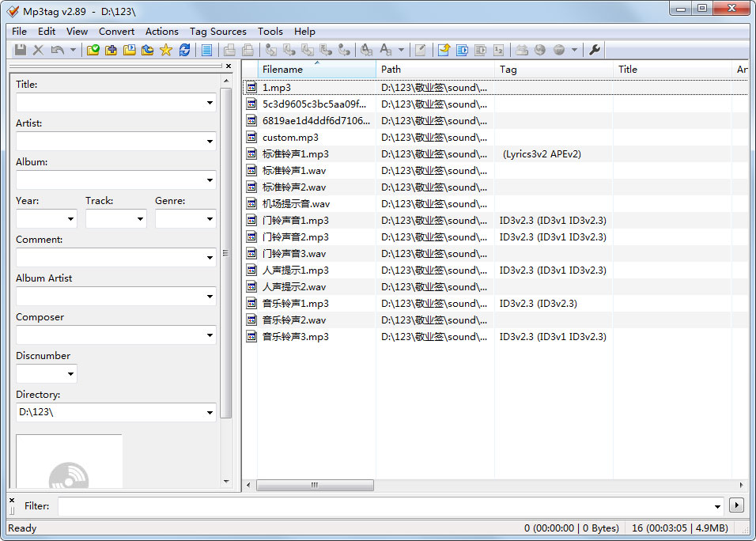Open the undo history dropdown arrow
This screenshot has height=541, width=756.
tap(73, 50)
